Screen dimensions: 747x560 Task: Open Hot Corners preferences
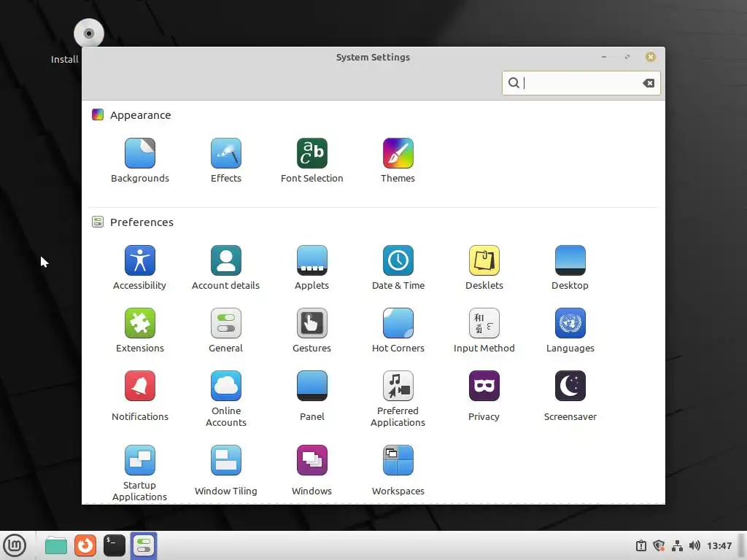point(398,330)
